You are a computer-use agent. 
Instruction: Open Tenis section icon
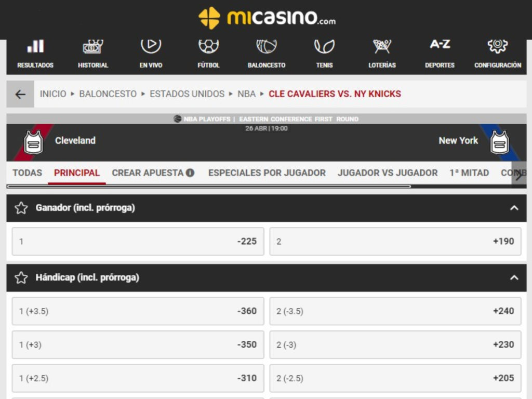pyautogui.click(x=324, y=46)
